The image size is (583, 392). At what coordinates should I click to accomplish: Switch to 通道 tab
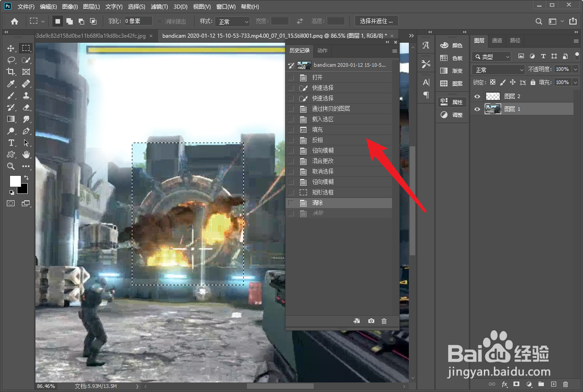(x=497, y=40)
